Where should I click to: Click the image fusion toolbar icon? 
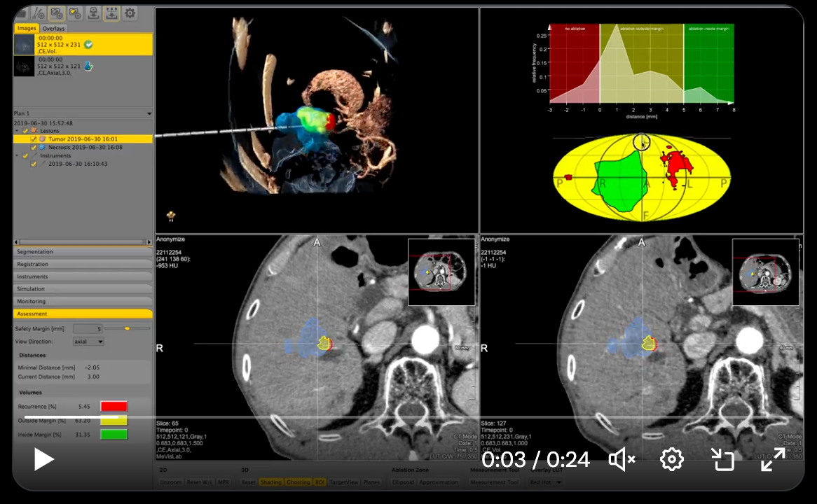[x=56, y=13]
